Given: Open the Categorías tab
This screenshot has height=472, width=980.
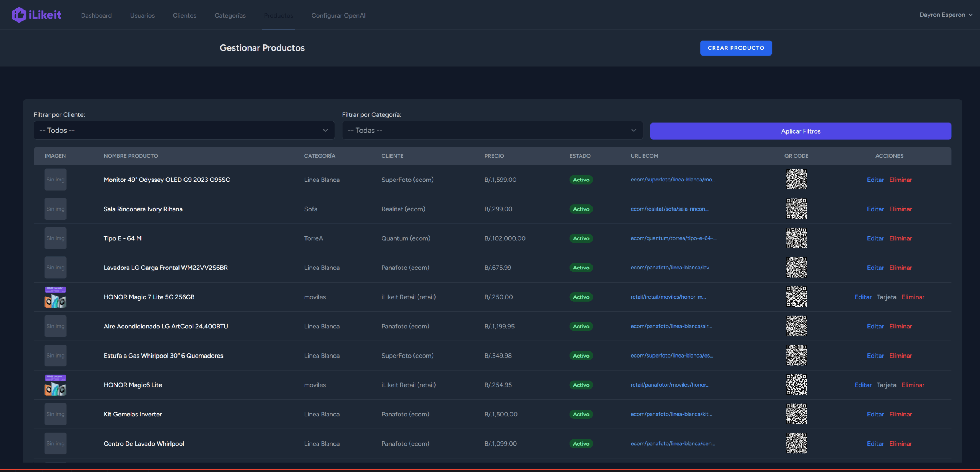Looking at the screenshot, I should coord(230,15).
